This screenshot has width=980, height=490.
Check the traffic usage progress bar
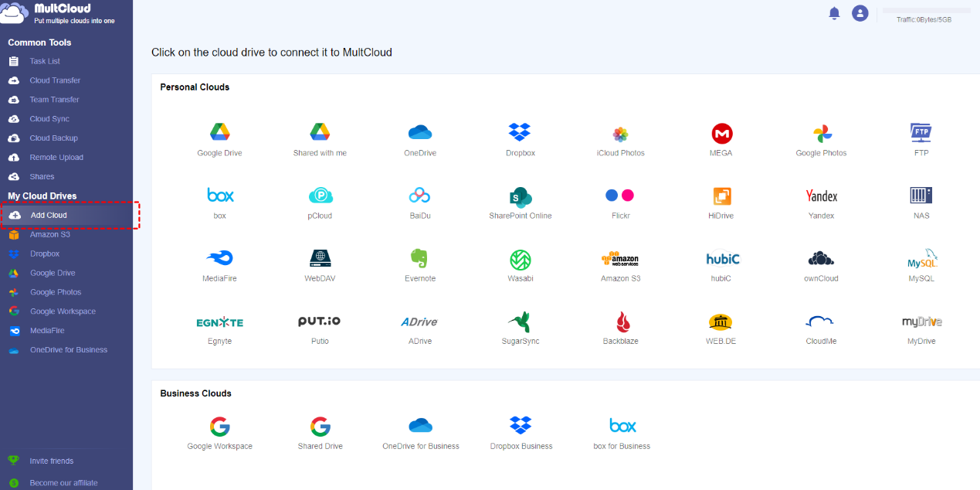tap(927, 10)
